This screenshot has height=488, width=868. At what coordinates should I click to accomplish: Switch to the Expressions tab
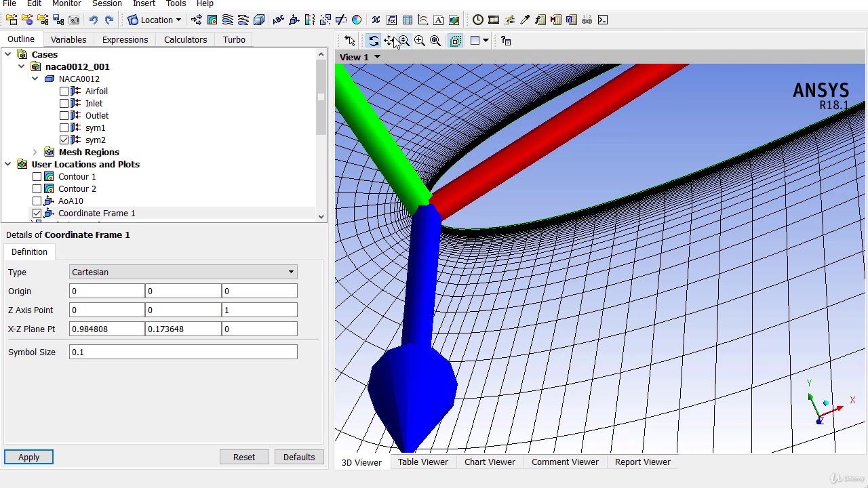pyautogui.click(x=125, y=39)
